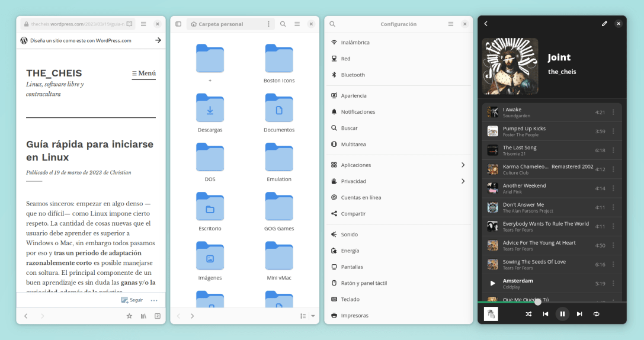This screenshot has height=340, width=644.
Task: Open the browser library icon
Action: (x=143, y=316)
